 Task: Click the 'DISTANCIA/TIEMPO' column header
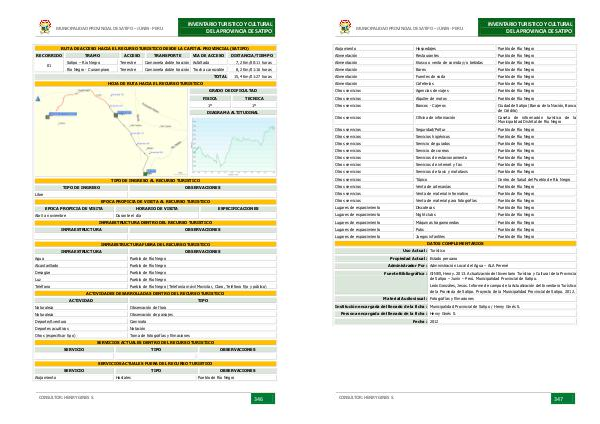(252, 55)
